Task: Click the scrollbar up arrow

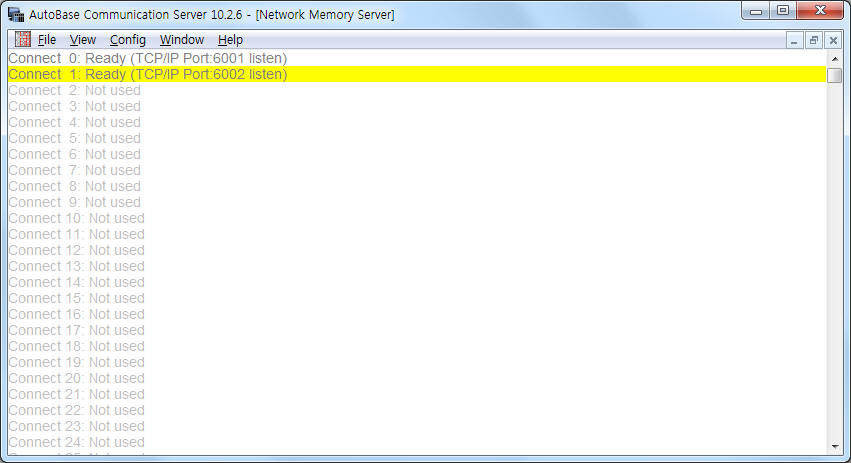Action: coord(835,59)
